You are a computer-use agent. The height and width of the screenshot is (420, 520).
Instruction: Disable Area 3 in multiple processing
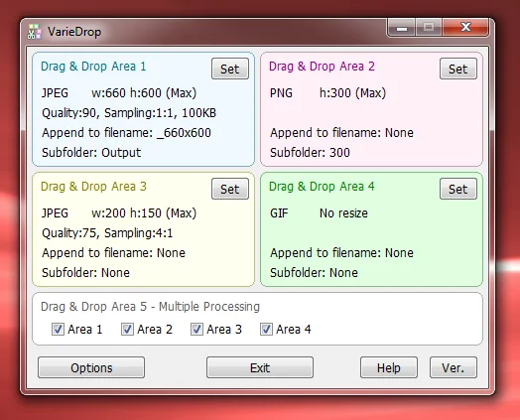tap(196, 330)
